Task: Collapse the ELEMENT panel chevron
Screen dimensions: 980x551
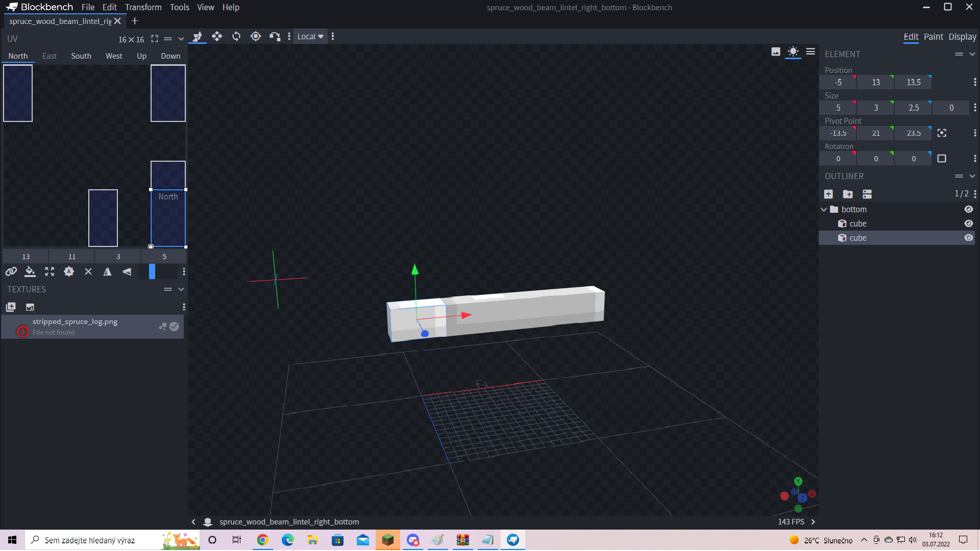Action: point(972,54)
